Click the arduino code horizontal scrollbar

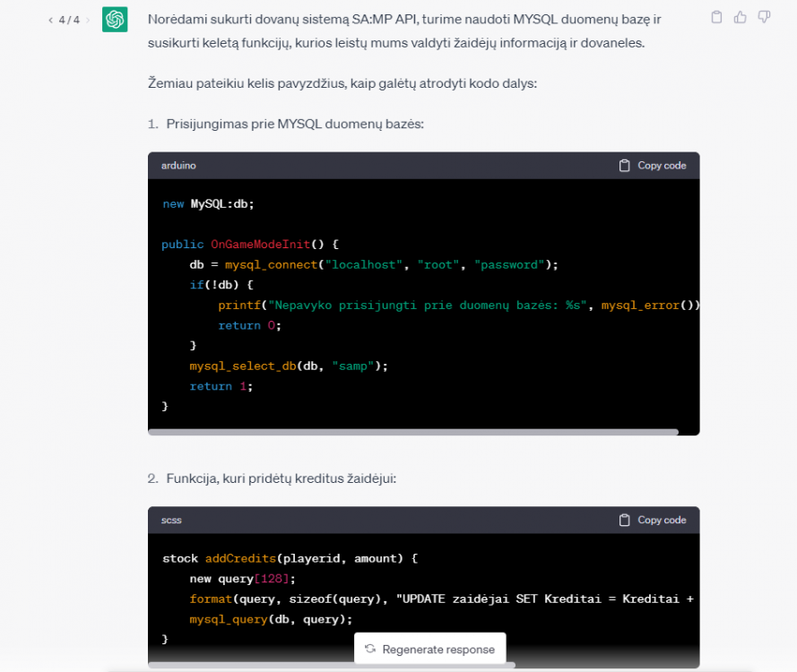point(412,432)
